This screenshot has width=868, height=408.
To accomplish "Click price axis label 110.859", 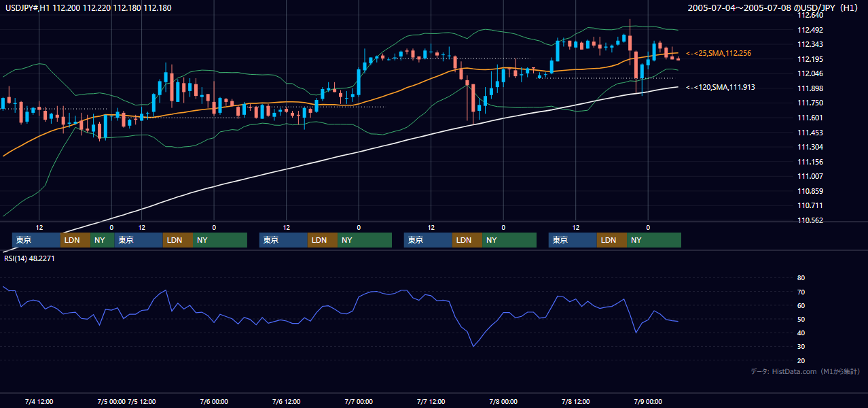I will coord(810,191).
